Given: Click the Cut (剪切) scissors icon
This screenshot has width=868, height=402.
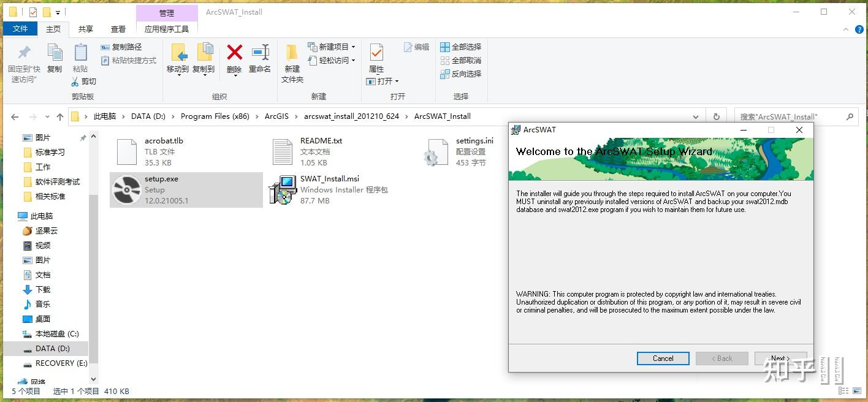Looking at the screenshot, I should (75, 81).
